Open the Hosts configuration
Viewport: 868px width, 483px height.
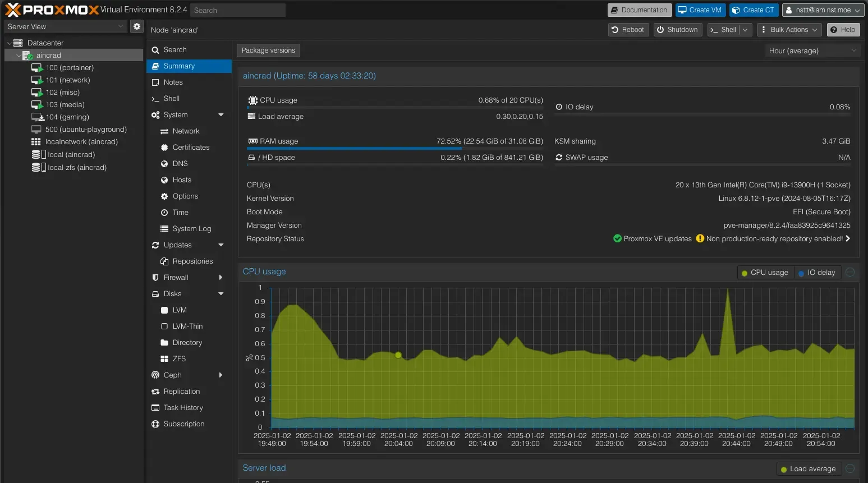coord(182,180)
